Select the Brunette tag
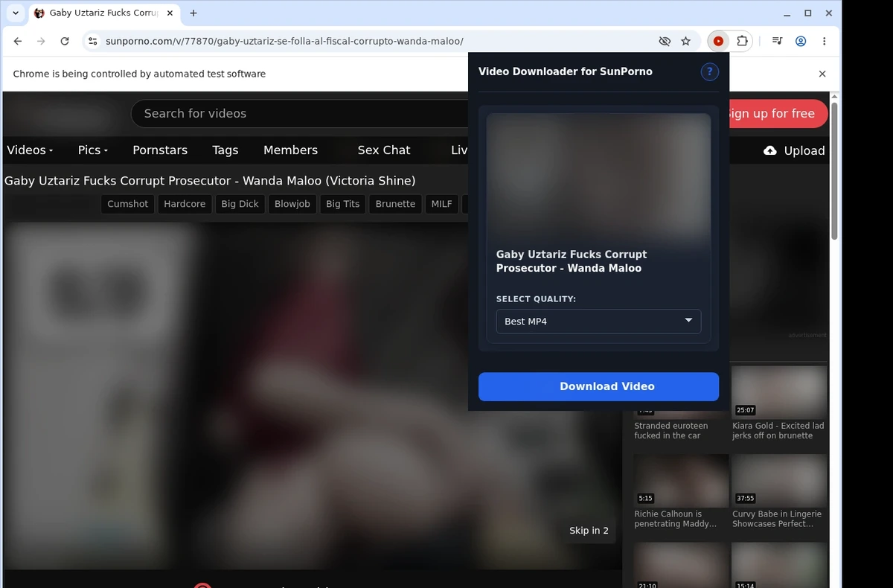The image size is (893, 588). coord(395,204)
